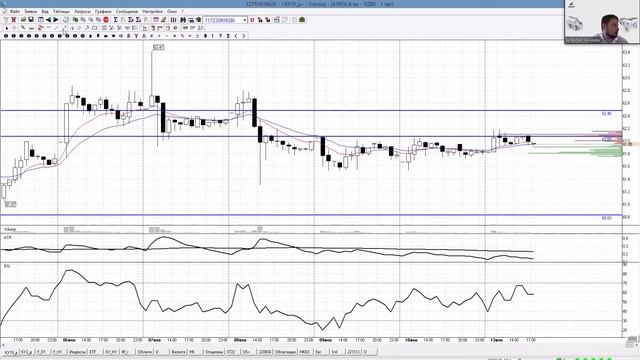Click the left angle bracket marker
The width and height of the screenshot is (640, 360).
[x=236, y=36]
